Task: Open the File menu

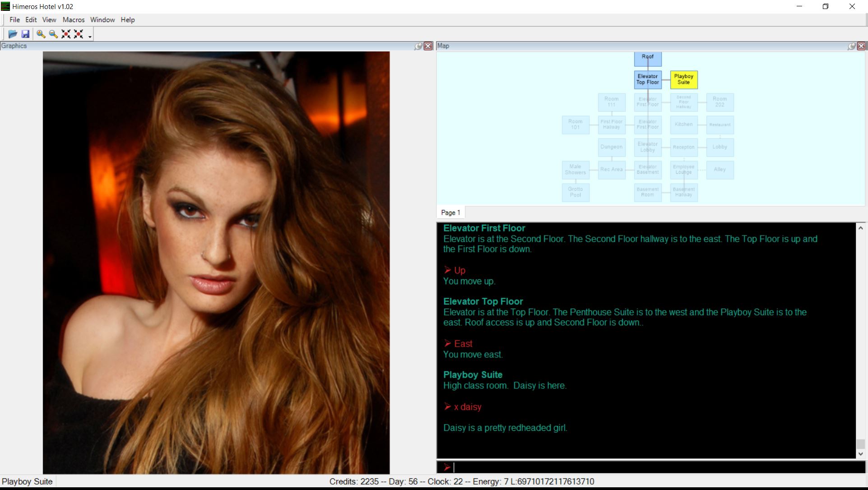Action: (x=14, y=20)
